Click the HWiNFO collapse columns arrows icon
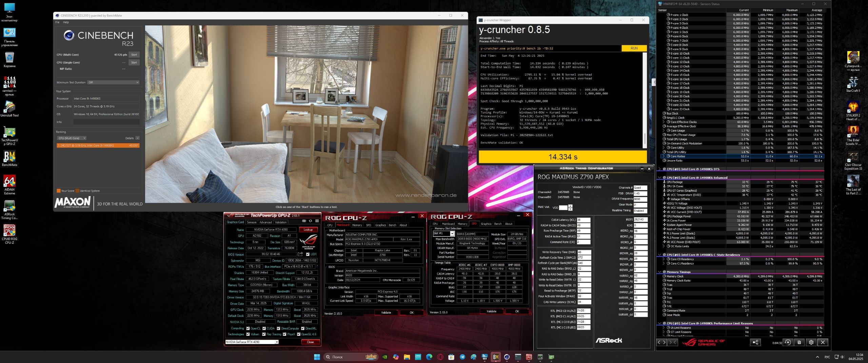This screenshot has width=868, height=363. [672, 342]
